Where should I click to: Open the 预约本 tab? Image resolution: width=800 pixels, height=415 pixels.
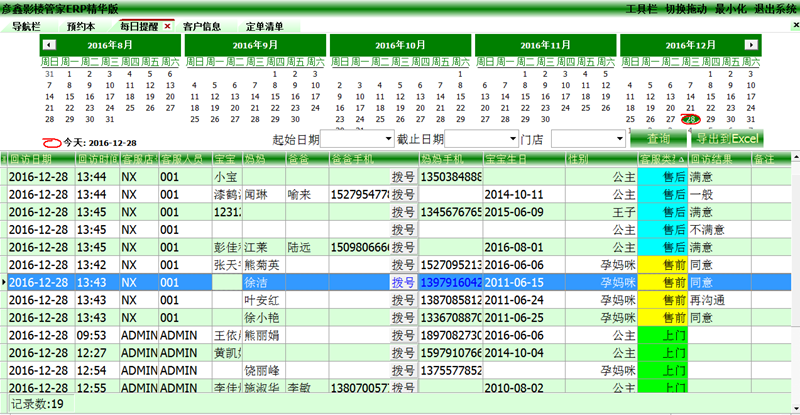click(x=81, y=26)
